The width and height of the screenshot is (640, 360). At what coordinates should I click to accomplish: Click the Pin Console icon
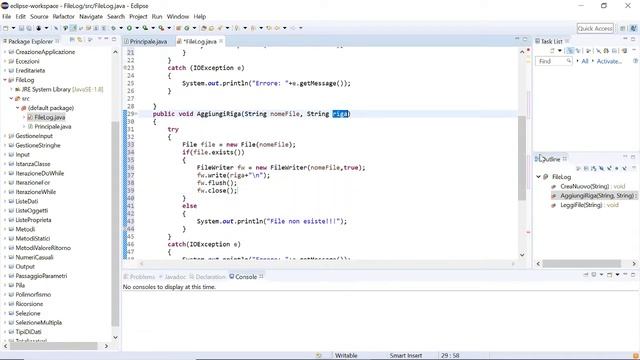pos(586,275)
